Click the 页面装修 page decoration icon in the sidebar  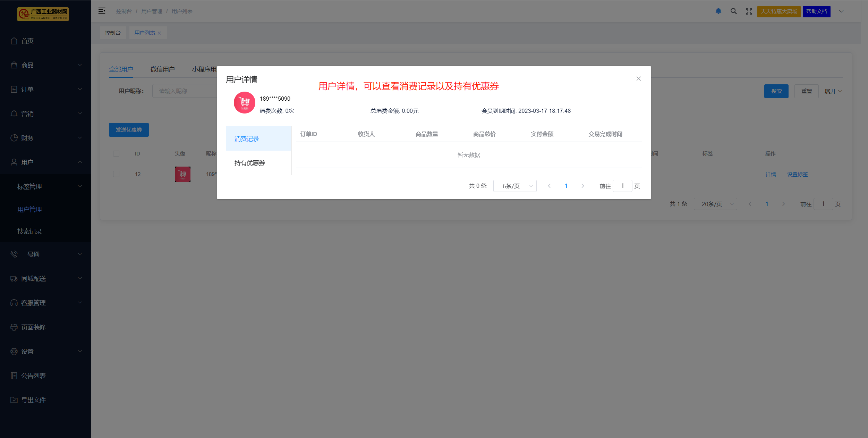14,327
